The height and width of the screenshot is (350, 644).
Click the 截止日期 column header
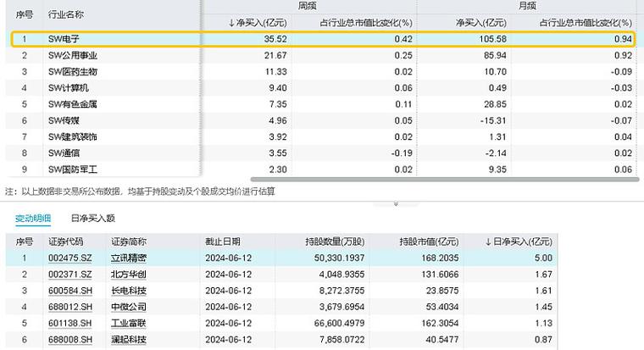223,242
